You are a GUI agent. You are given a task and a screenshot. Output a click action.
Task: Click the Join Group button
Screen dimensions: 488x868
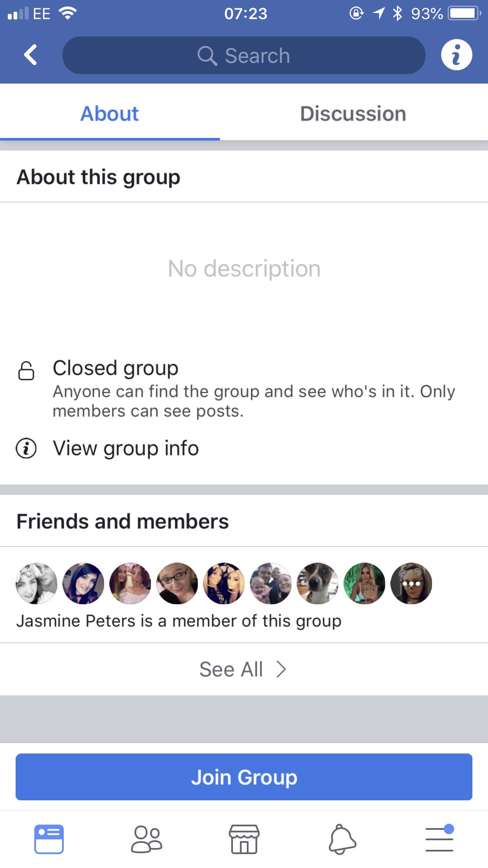244,777
